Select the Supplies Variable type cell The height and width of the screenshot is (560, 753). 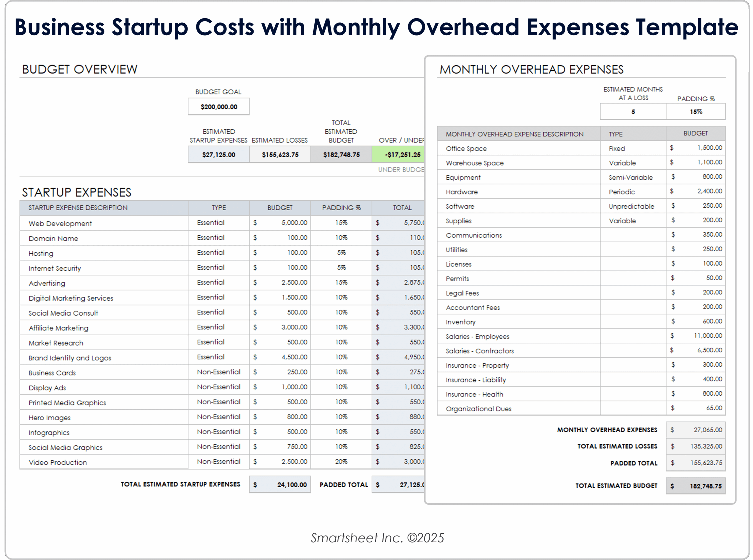(x=633, y=221)
